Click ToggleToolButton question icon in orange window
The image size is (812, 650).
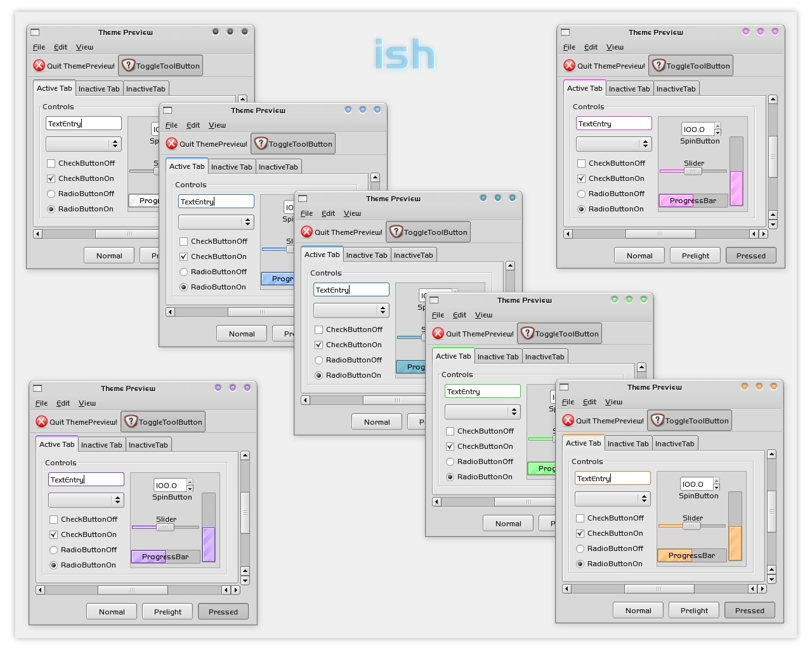(x=657, y=420)
